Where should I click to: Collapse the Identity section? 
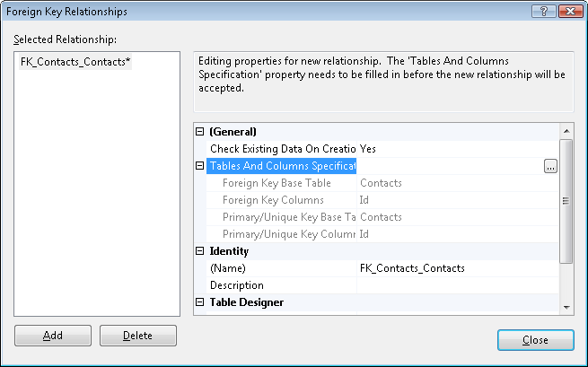pos(200,251)
